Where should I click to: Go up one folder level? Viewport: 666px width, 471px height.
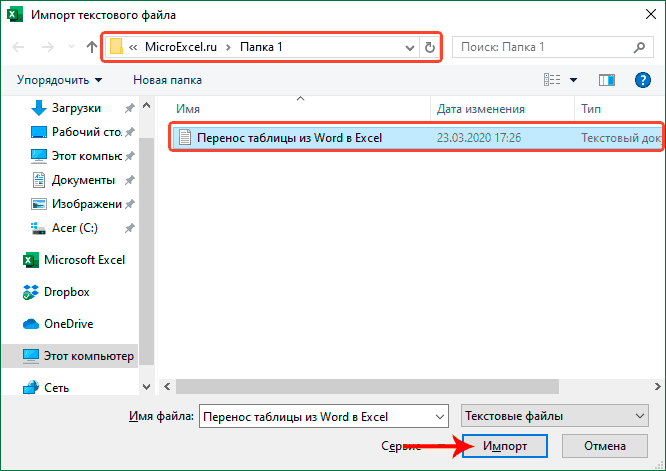(91, 47)
